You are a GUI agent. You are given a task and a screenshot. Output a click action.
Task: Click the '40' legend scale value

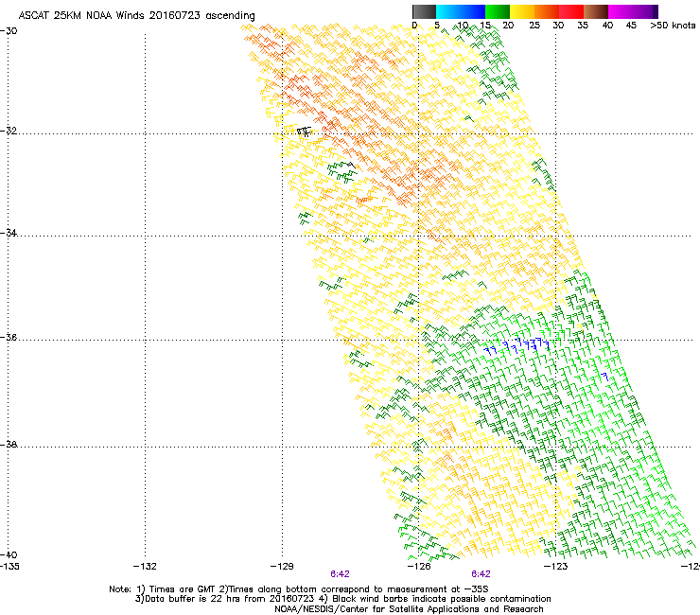[607, 26]
